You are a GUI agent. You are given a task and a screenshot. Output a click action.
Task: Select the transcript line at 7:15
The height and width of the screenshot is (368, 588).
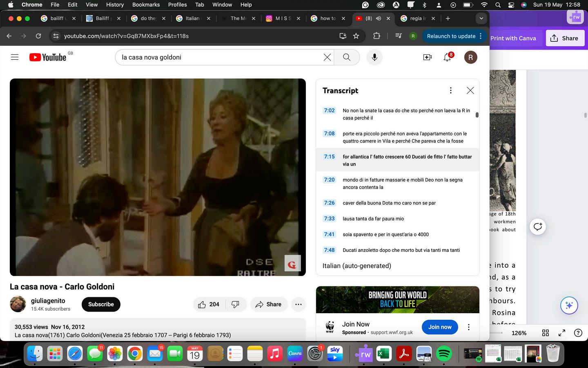tap(398, 160)
